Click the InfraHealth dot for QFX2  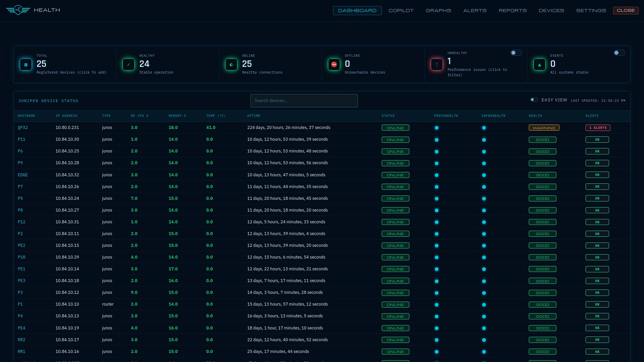click(x=484, y=128)
